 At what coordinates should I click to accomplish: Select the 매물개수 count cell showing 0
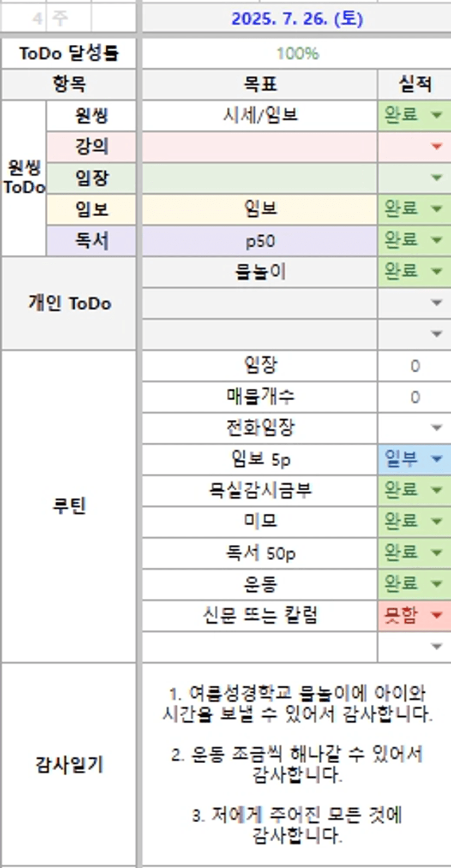[414, 397]
